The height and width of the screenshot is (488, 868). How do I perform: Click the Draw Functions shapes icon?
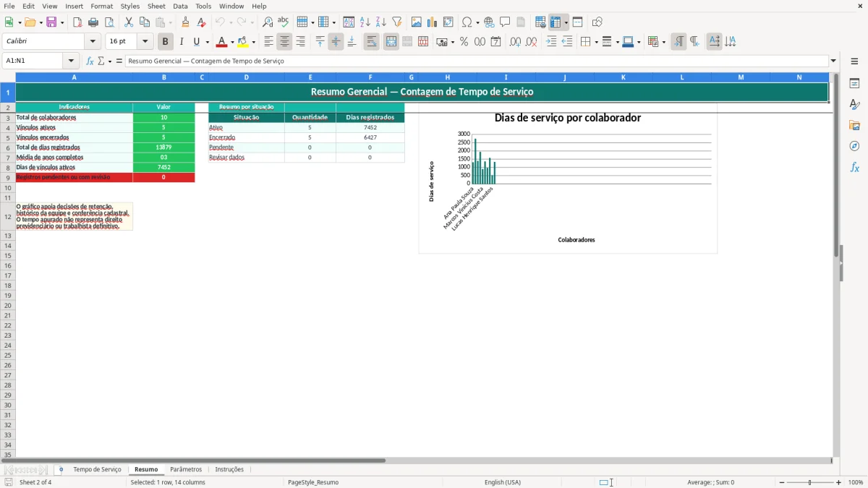click(597, 22)
